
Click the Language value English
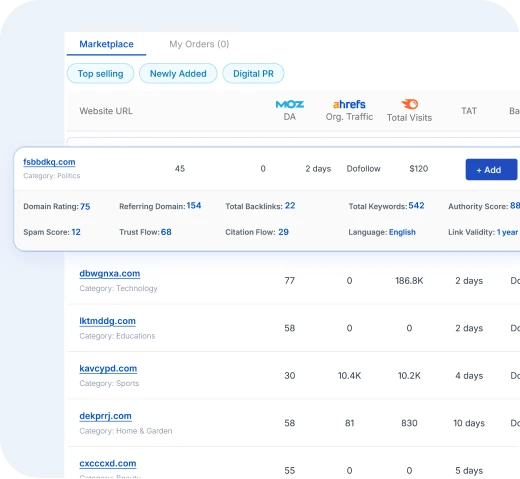(x=402, y=232)
